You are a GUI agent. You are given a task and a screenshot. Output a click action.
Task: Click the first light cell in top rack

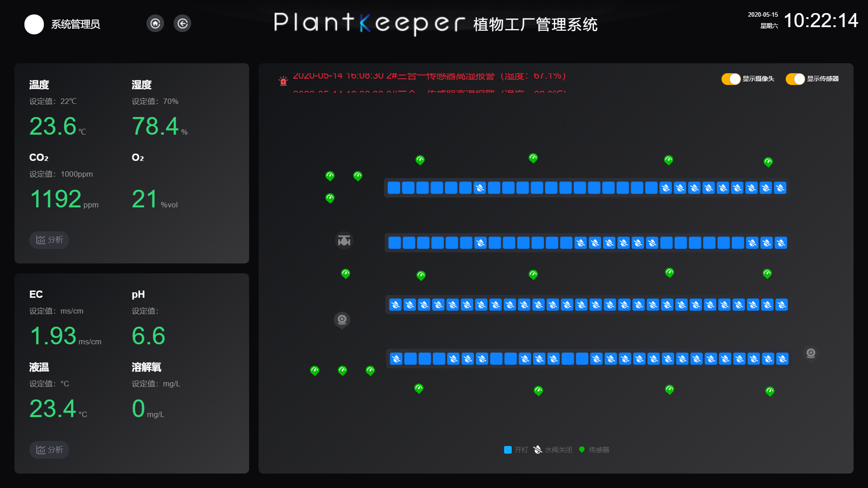coord(394,188)
